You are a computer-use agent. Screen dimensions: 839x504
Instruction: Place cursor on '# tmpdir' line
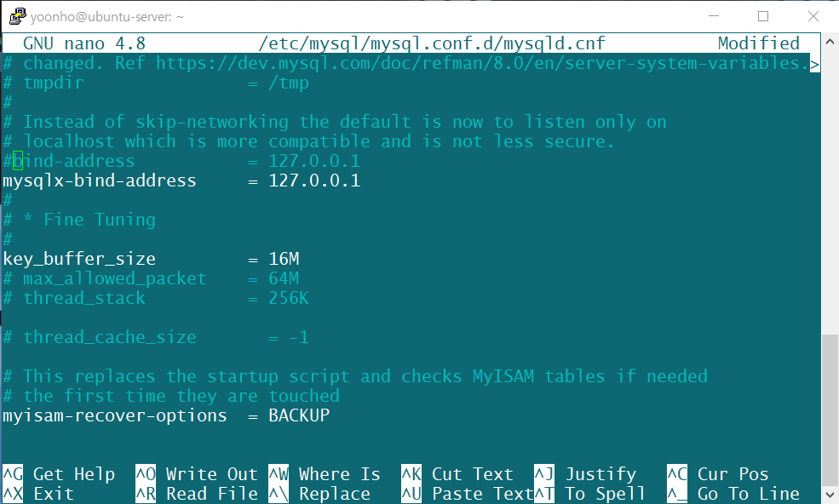point(156,83)
